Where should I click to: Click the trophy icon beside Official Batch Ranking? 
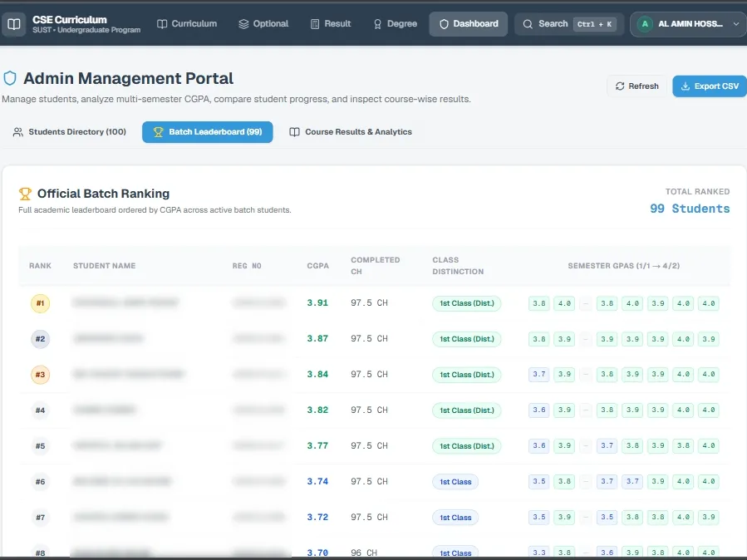coord(25,194)
